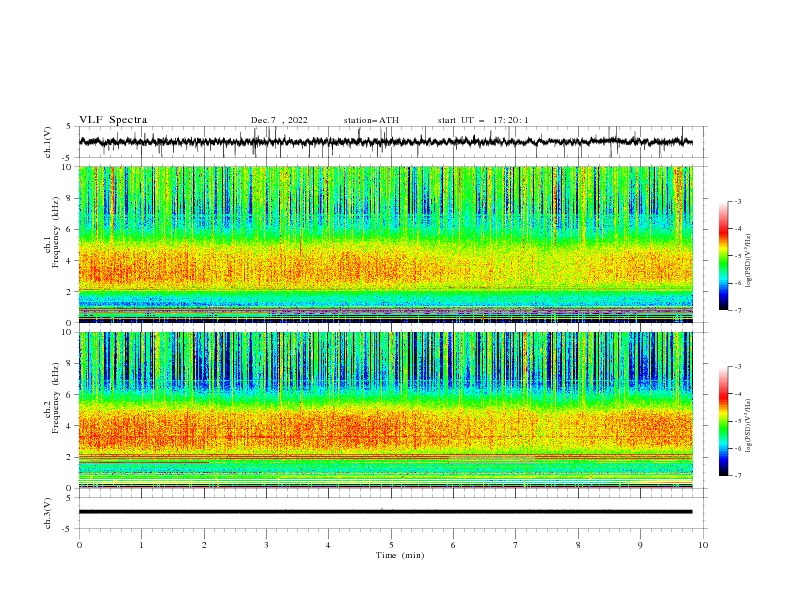Click the ch.1 "Frequency (kHz)" axis label
The image size is (792, 612).
point(56,233)
